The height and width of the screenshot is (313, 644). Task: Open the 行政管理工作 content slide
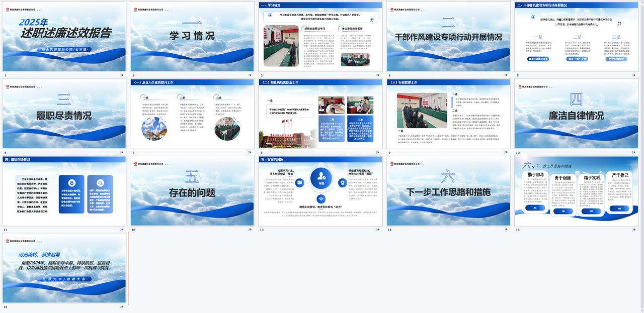coord(447,113)
